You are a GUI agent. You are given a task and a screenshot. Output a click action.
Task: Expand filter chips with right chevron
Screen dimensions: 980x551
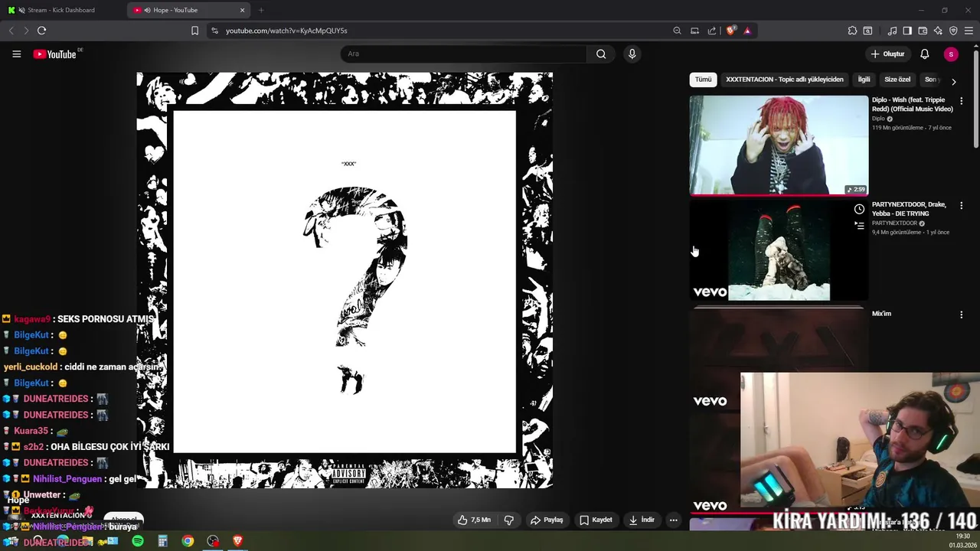pyautogui.click(x=953, y=80)
